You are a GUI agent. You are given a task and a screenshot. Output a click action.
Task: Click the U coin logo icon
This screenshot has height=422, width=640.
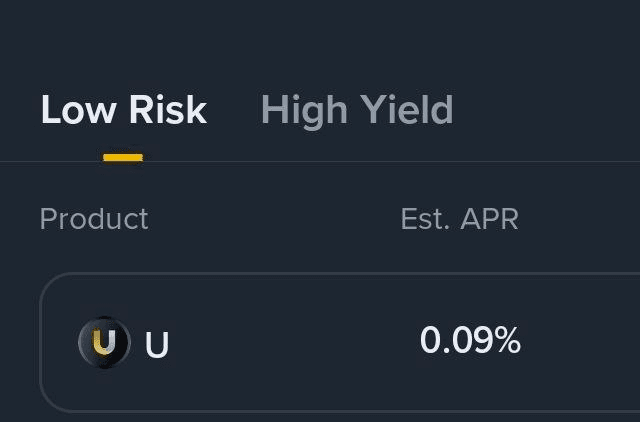104,343
